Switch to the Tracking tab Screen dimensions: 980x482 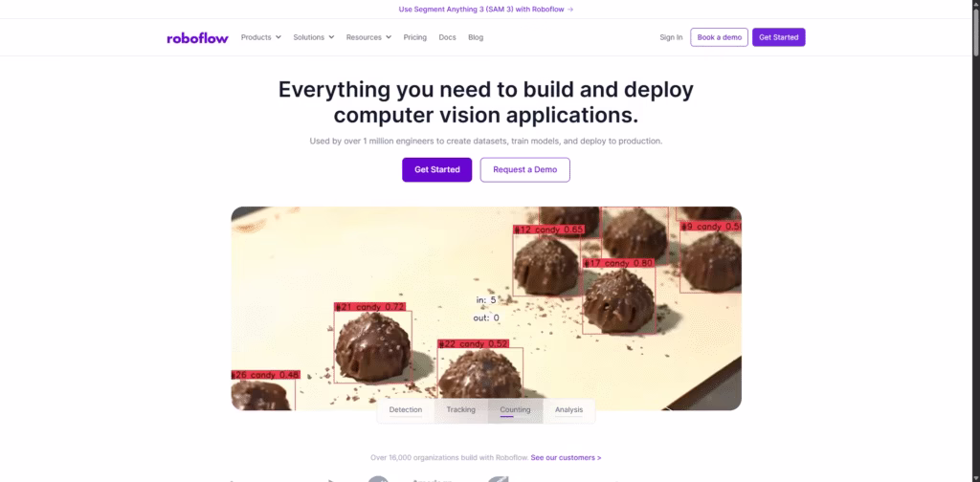[460, 410]
